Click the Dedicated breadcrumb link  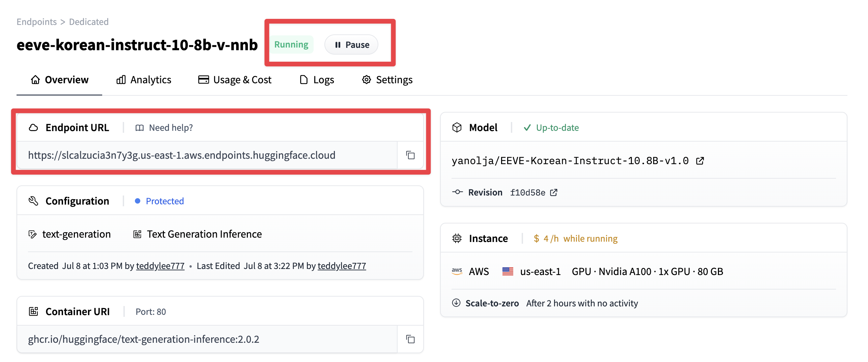pos(89,22)
